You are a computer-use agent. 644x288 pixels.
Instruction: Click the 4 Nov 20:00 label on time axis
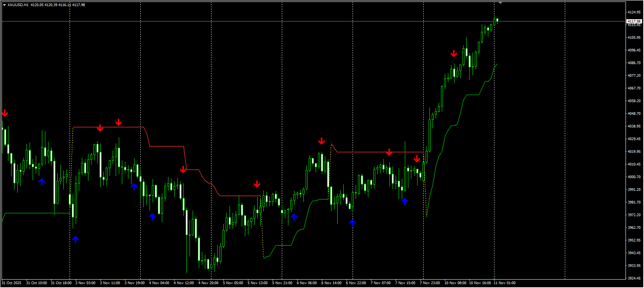pyautogui.click(x=208, y=283)
